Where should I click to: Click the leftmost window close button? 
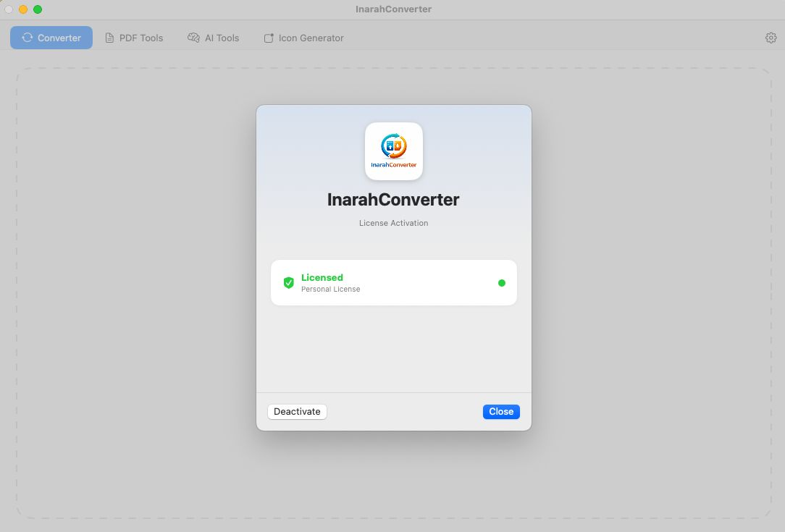[x=9, y=9]
